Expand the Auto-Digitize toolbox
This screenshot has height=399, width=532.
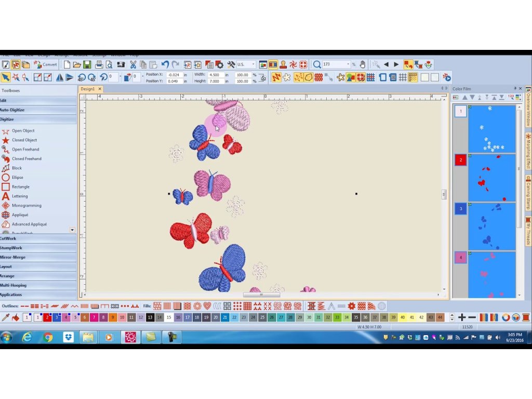(x=13, y=110)
